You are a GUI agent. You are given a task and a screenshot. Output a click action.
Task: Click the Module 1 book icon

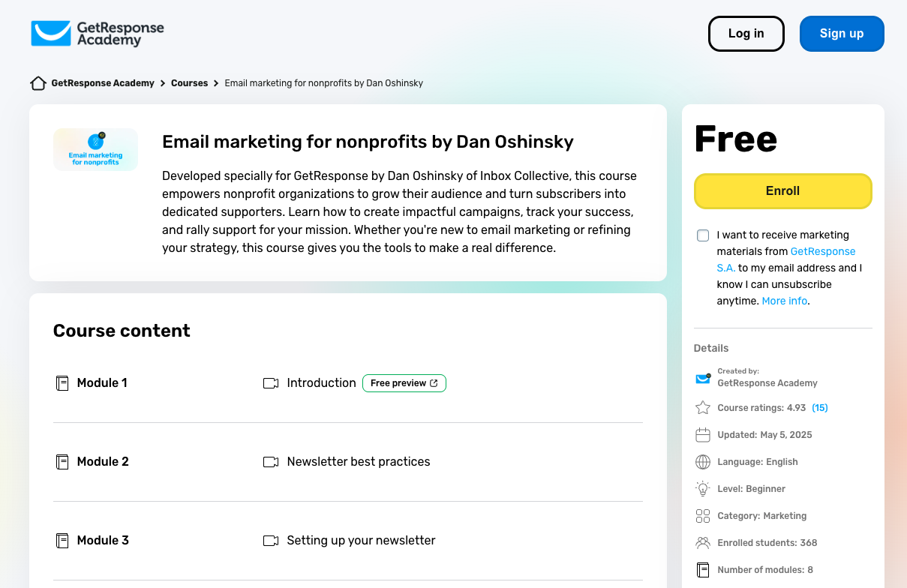click(62, 383)
